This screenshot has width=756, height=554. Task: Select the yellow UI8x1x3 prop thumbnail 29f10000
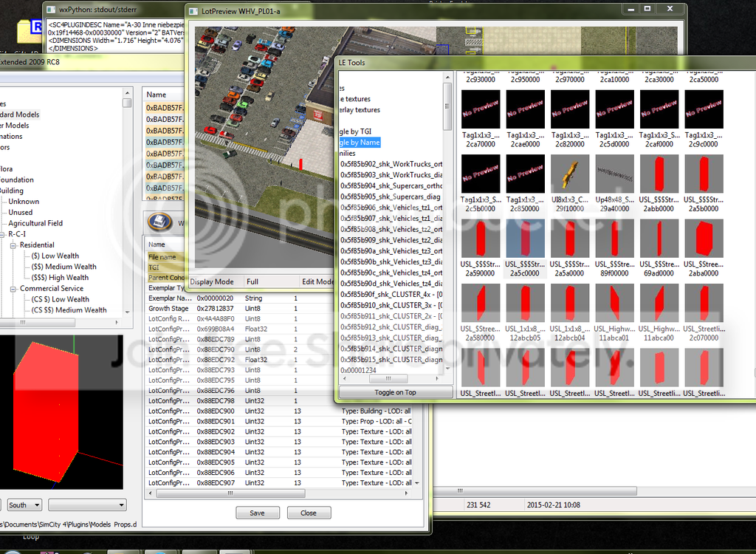[x=570, y=174]
